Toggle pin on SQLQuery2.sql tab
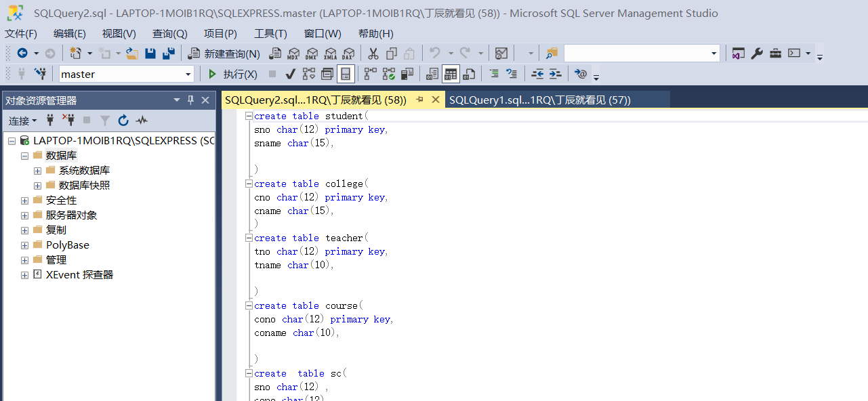The width and height of the screenshot is (868, 401). pos(419,100)
